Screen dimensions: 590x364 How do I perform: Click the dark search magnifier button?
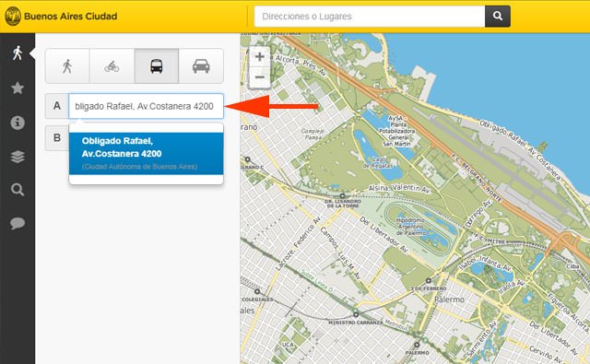point(498,17)
